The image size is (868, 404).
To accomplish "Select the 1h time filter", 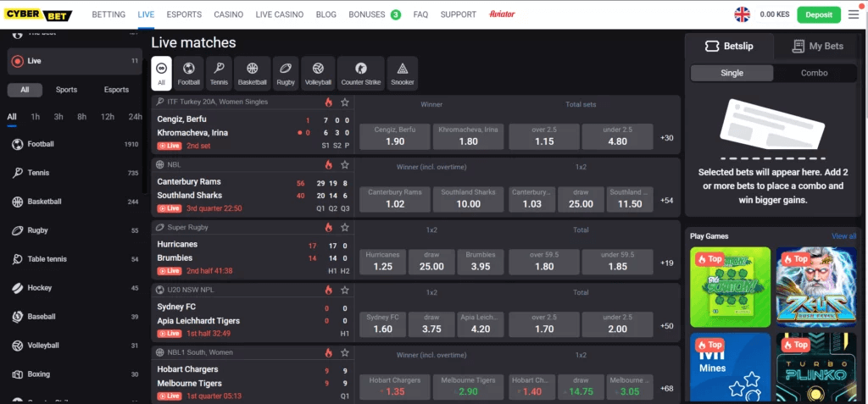I will click(36, 117).
